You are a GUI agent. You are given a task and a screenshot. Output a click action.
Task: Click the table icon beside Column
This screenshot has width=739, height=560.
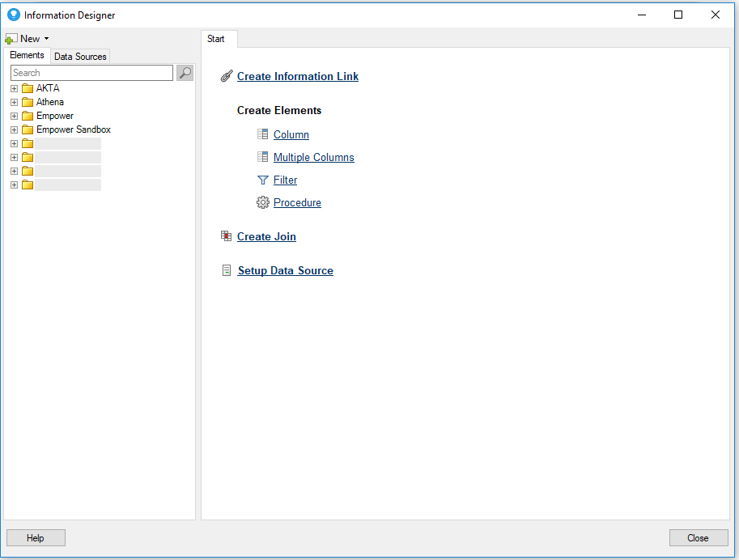262,134
